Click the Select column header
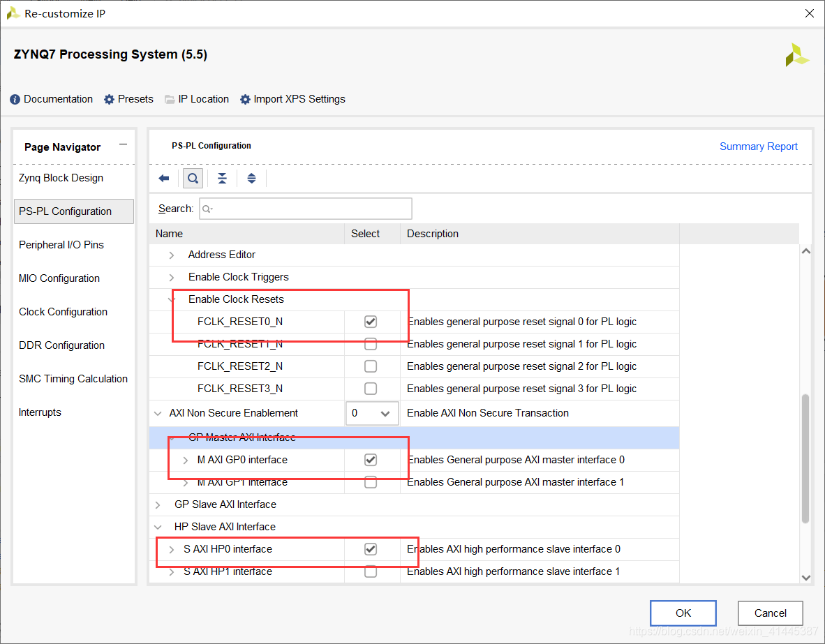This screenshot has width=825, height=644. [x=372, y=234]
